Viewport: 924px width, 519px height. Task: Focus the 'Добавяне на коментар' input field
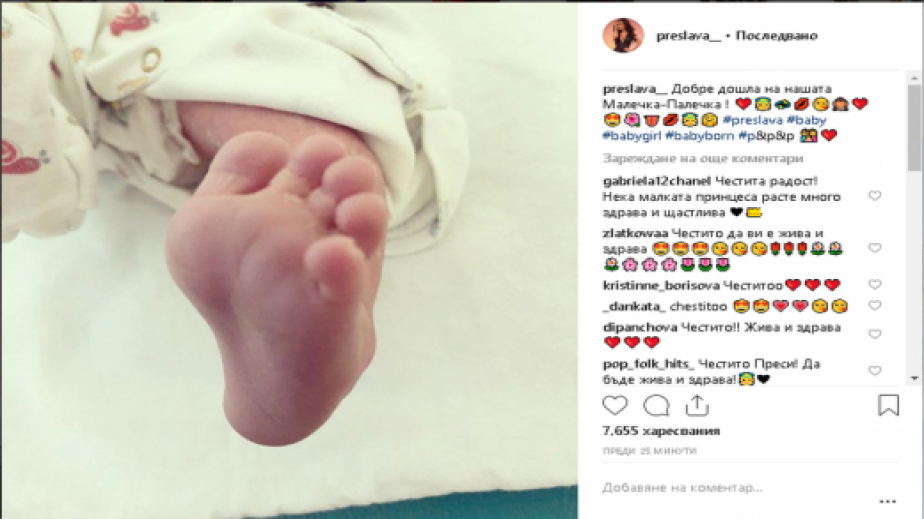(x=737, y=488)
